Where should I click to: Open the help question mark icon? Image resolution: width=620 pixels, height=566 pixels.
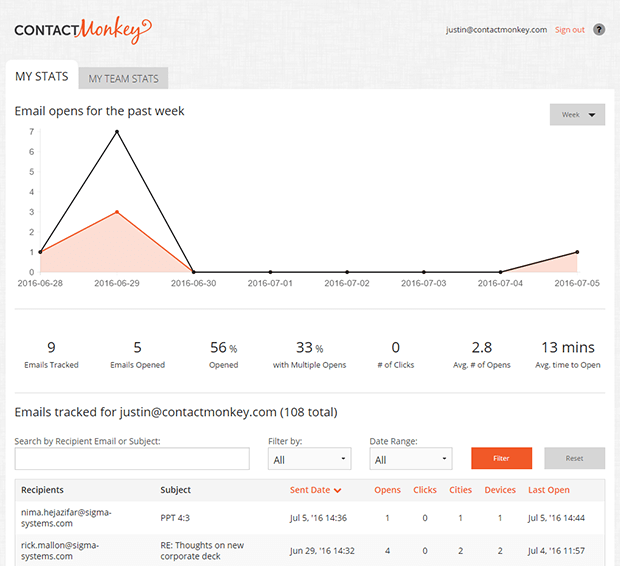point(599,30)
